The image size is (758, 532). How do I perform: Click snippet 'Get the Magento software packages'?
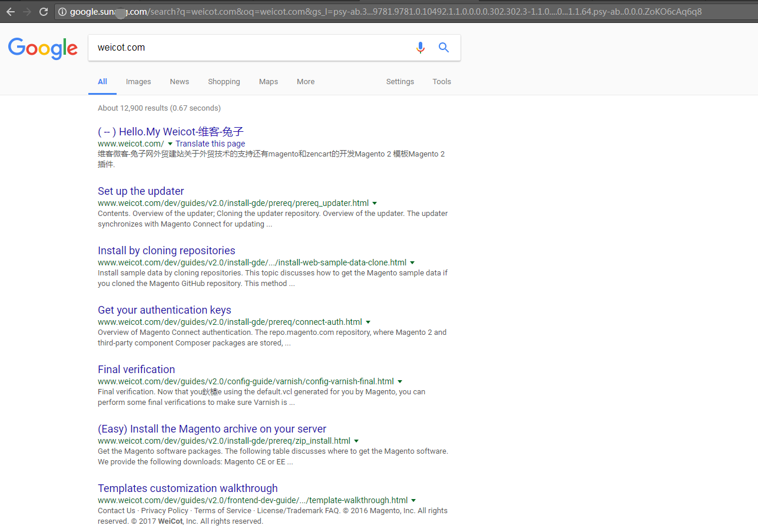pos(273,457)
